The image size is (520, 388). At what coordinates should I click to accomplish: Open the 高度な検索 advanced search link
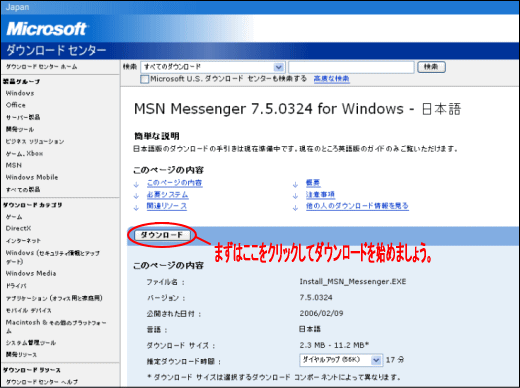[332, 79]
